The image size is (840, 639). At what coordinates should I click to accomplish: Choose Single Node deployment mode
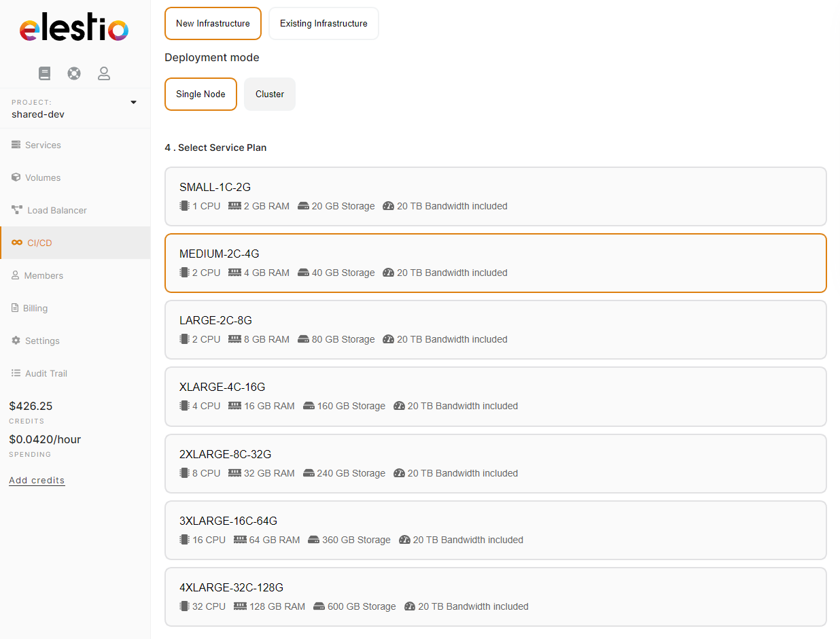200,94
